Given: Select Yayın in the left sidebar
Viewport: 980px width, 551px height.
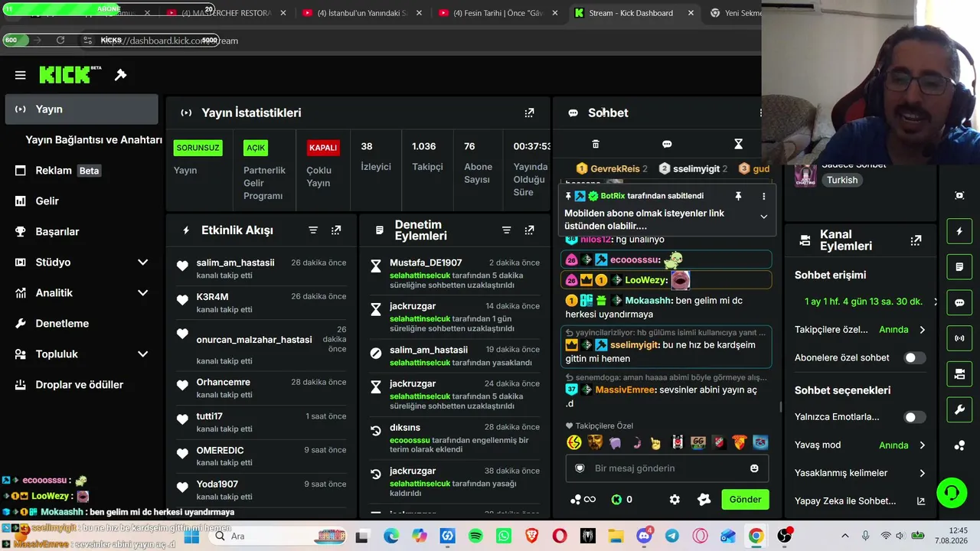Looking at the screenshot, I should point(81,109).
